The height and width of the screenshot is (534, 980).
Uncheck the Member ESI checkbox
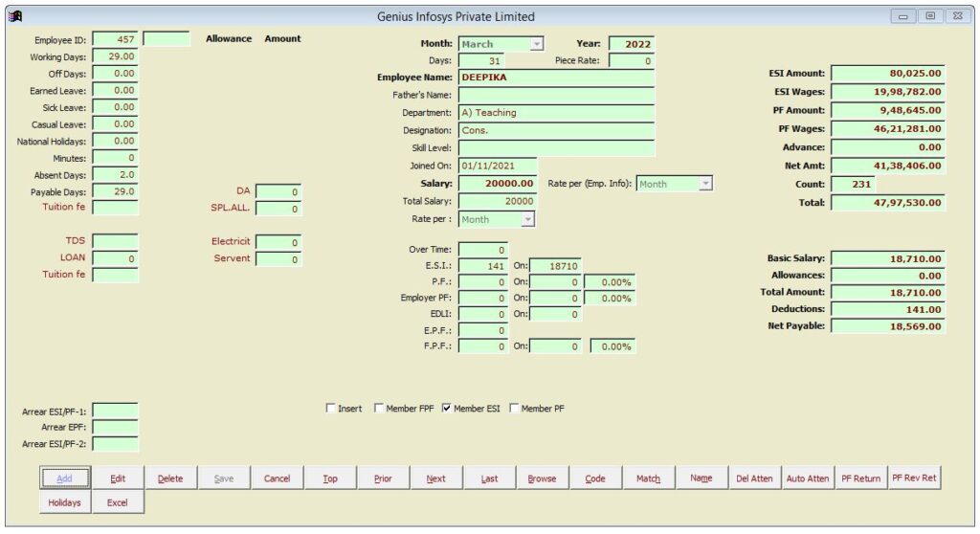446,409
